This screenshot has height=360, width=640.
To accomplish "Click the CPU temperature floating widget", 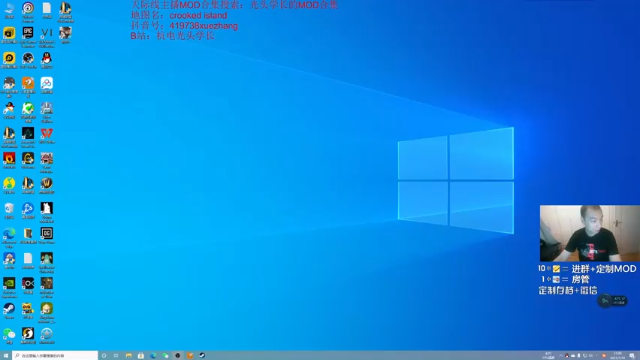I will (612, 301).
